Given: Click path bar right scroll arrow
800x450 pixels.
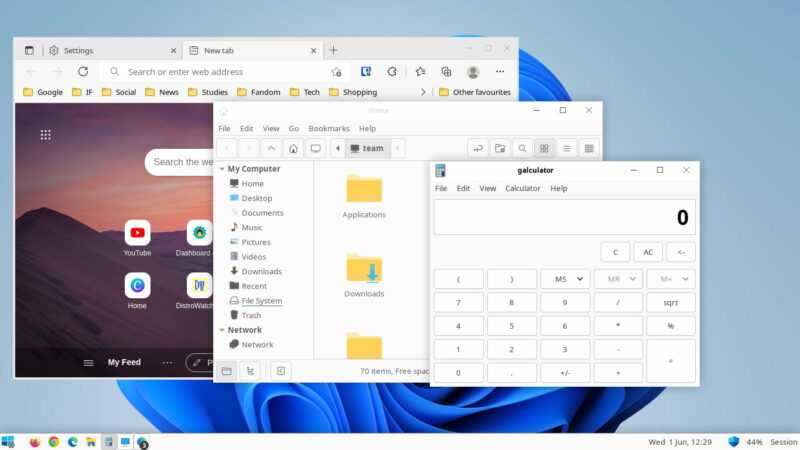Looking at the screenshot, I should [397, 148].
